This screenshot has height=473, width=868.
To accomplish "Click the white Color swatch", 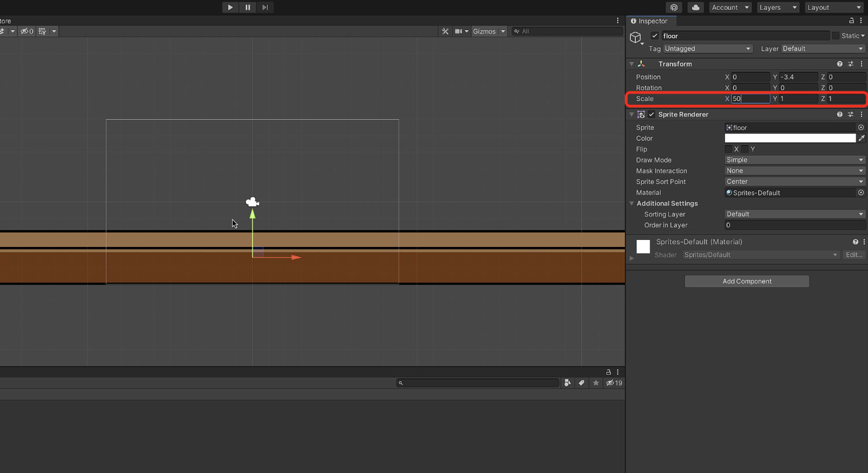I will tap(790, 138).
